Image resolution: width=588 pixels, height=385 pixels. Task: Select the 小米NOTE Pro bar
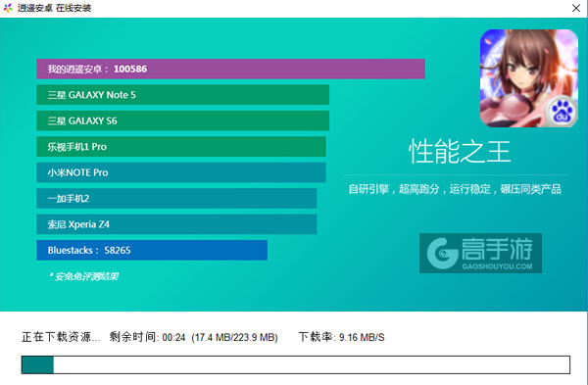(x=181, y=172)
